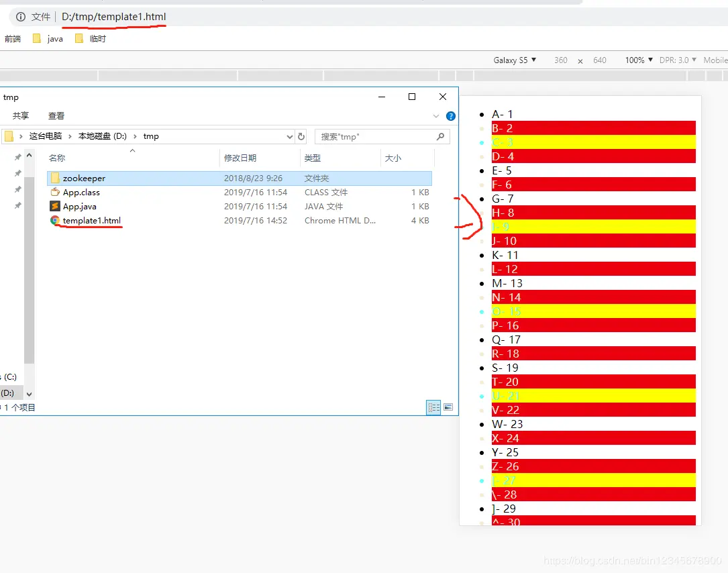Click the fourth quick-access pin icon

pos(17,205)
